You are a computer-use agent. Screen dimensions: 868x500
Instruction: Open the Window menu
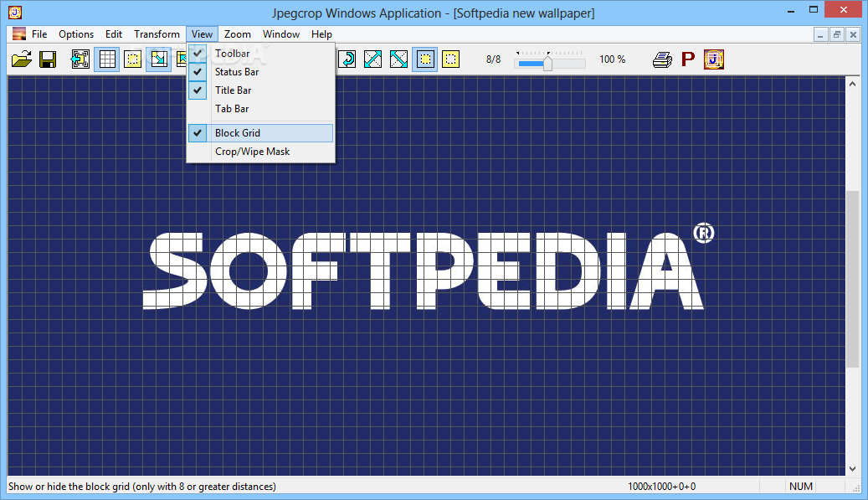(281, 34)
